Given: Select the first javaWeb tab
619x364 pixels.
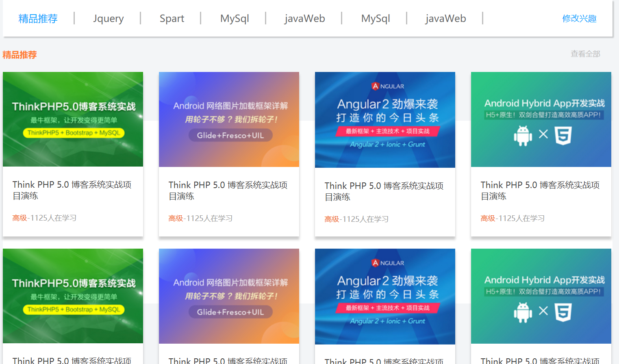Looking at the screenshot, I should (x=305, y=18).
